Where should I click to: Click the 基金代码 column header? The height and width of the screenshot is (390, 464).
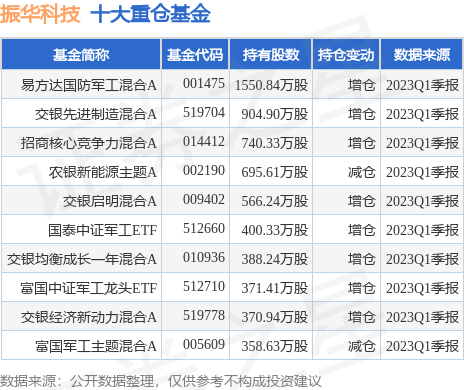[195, 55]
